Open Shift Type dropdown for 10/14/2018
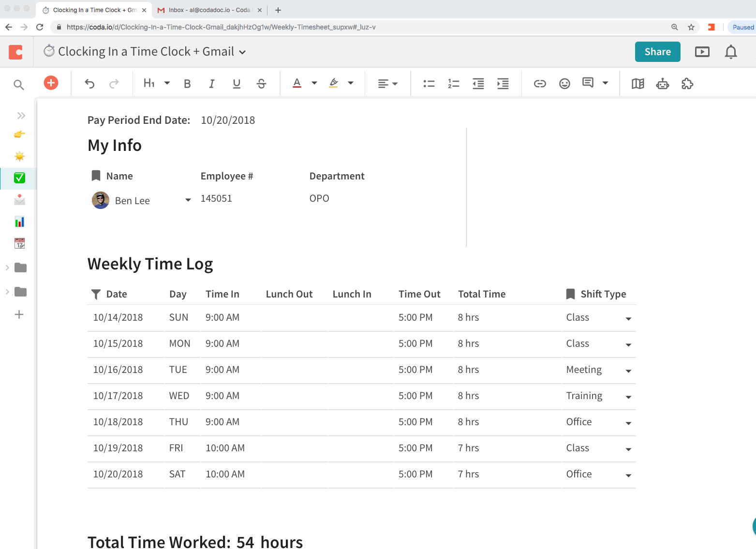The height and width of the screenshot is (549, 756). pos(628,319)
